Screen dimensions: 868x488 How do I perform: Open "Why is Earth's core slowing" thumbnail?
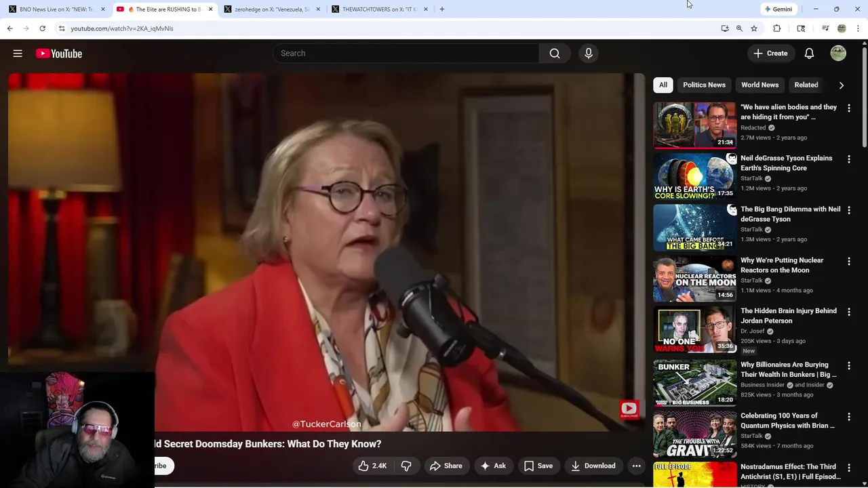(x=694, y=176)
